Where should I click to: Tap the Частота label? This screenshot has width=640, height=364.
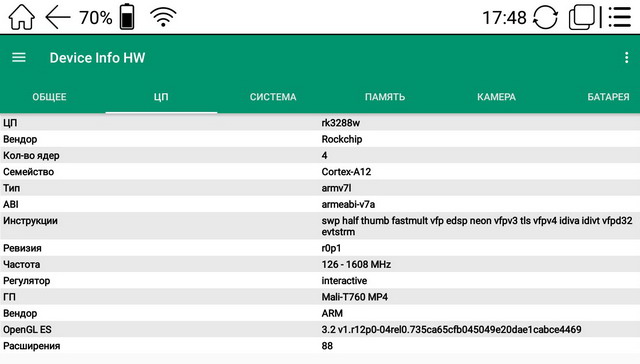[21, 264]
